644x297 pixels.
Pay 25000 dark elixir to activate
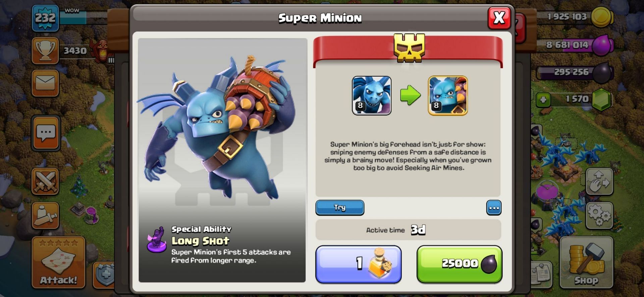coord(459,264)
